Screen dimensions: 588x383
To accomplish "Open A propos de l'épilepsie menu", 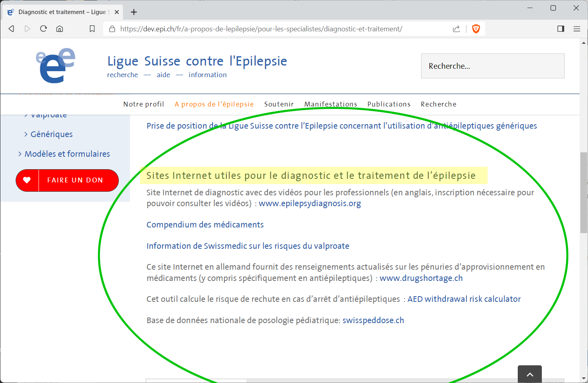I will tap(214, 104).
